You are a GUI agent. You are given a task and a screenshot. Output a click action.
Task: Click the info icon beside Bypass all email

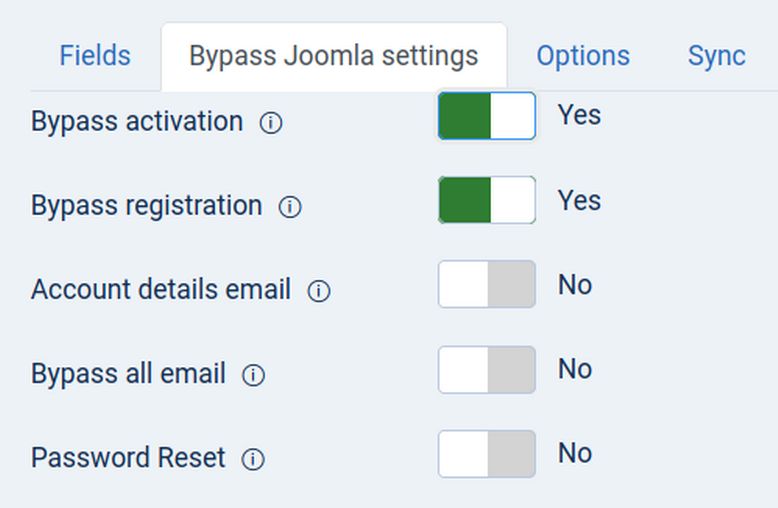pos(254,375)
